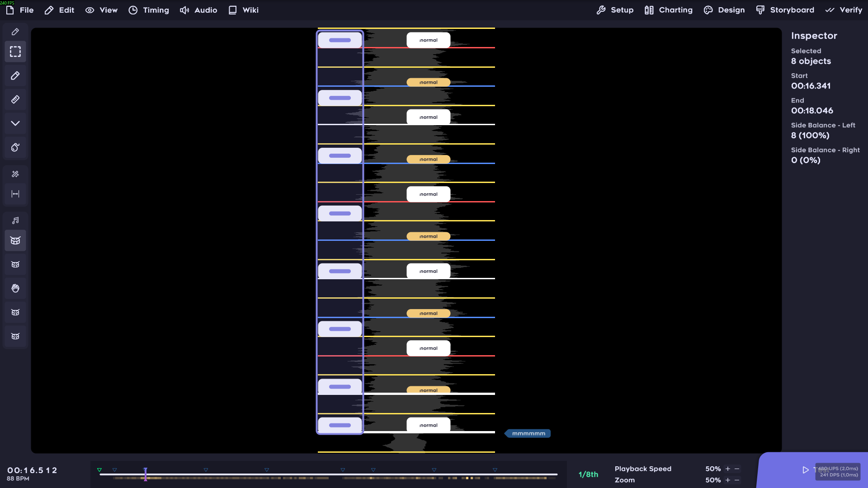
Task: Toggle the highlighted drum hitsound icon
Action: point(15,240)
